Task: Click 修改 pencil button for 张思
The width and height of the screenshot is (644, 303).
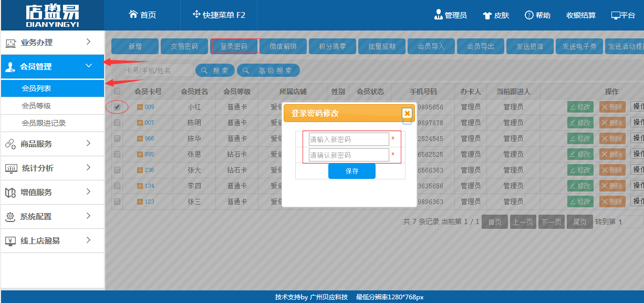Action: [580, 154]
